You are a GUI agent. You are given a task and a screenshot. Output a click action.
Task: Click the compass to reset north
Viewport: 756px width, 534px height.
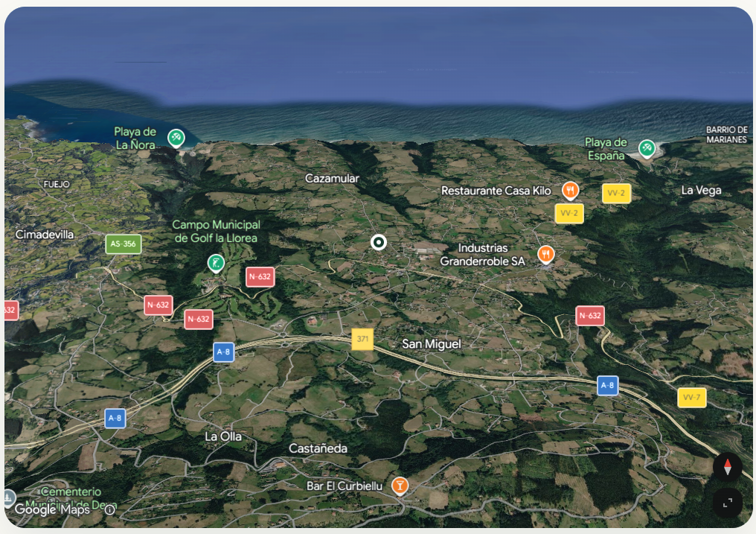coord(728,467)
